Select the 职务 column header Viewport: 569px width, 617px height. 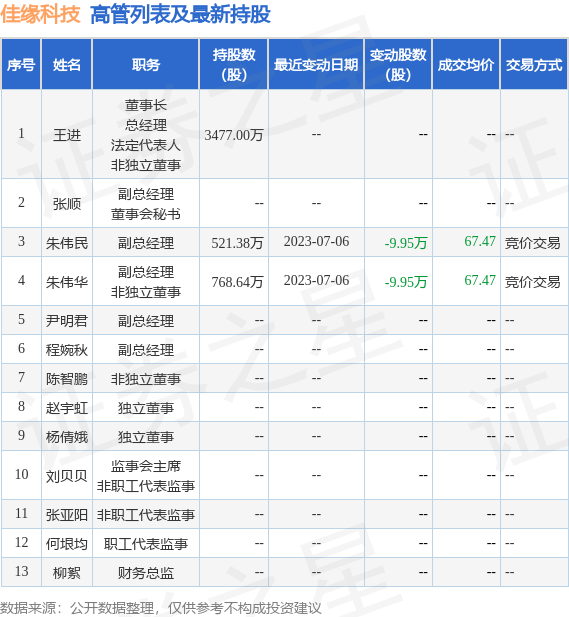[x=146, y=65]
